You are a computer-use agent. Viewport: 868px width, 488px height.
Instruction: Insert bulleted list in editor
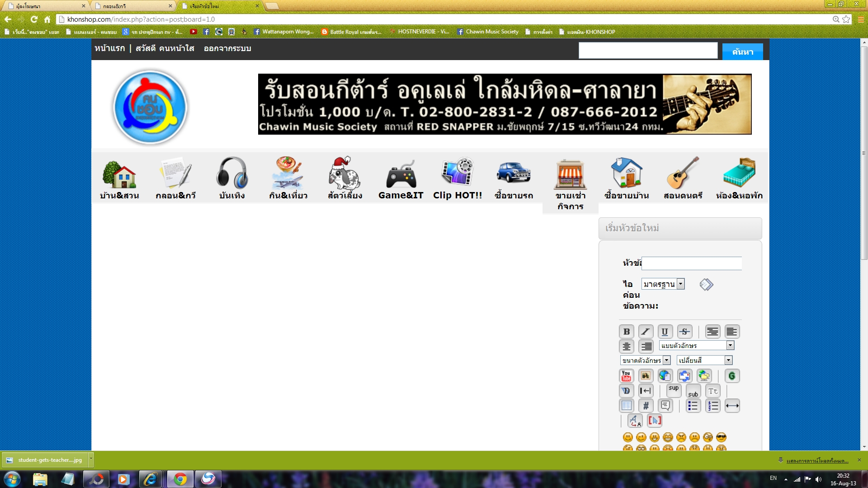693,406
